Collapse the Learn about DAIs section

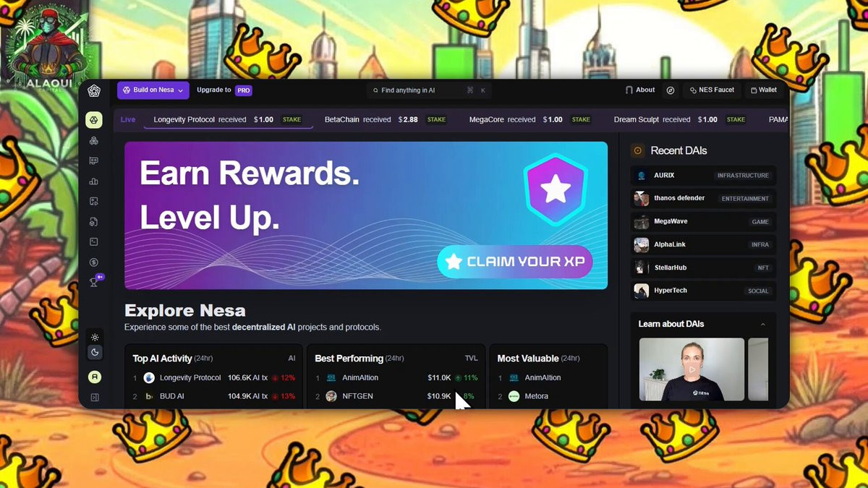(763, 324)
